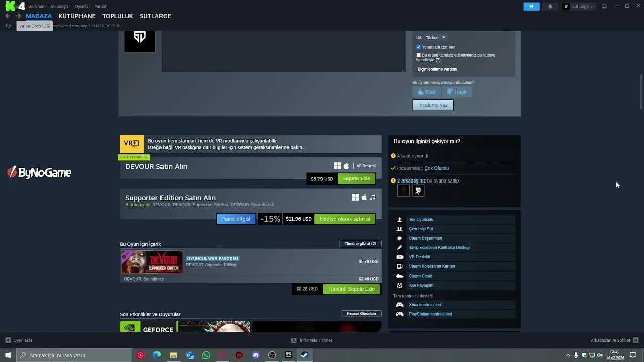
Task: Open the Çevrimiçi Eşli feature icon
Action: tap(400, 229)
